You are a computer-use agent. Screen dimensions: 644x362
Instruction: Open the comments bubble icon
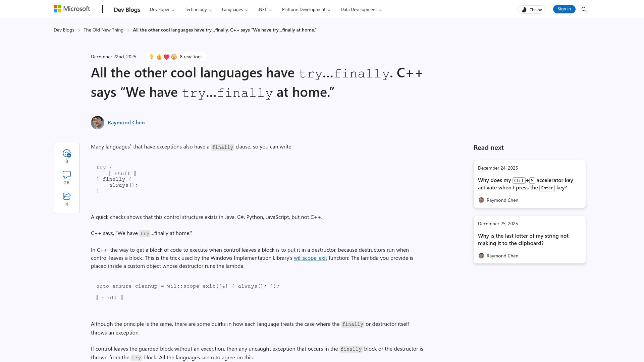pyautogui.click(x=67, y=175)
